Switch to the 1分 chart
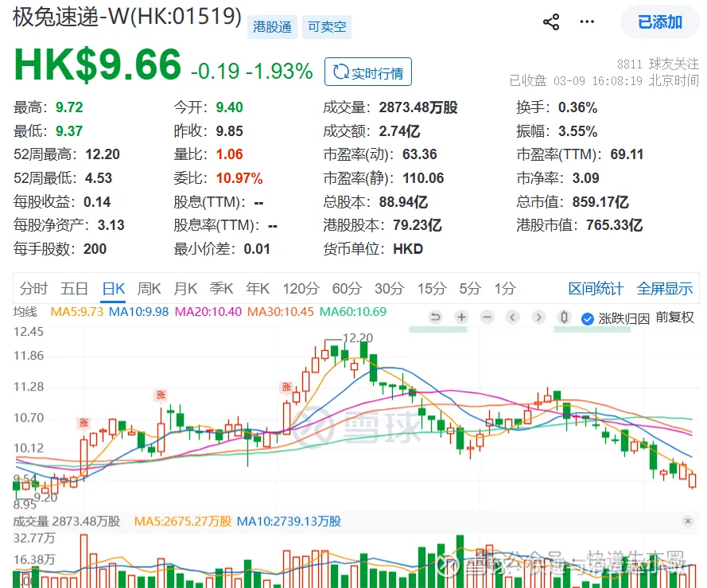The width and height of the screenshot is (707, 588). [505, 288]
